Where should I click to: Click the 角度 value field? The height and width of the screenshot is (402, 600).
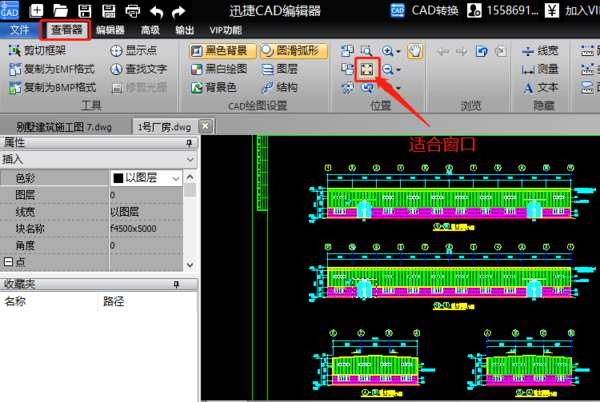click(146, 245)
